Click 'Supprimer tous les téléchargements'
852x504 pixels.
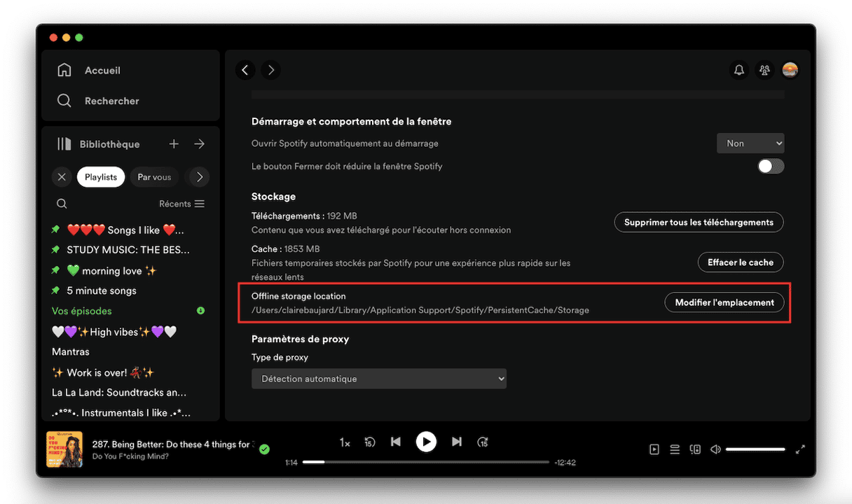[699, 223]
